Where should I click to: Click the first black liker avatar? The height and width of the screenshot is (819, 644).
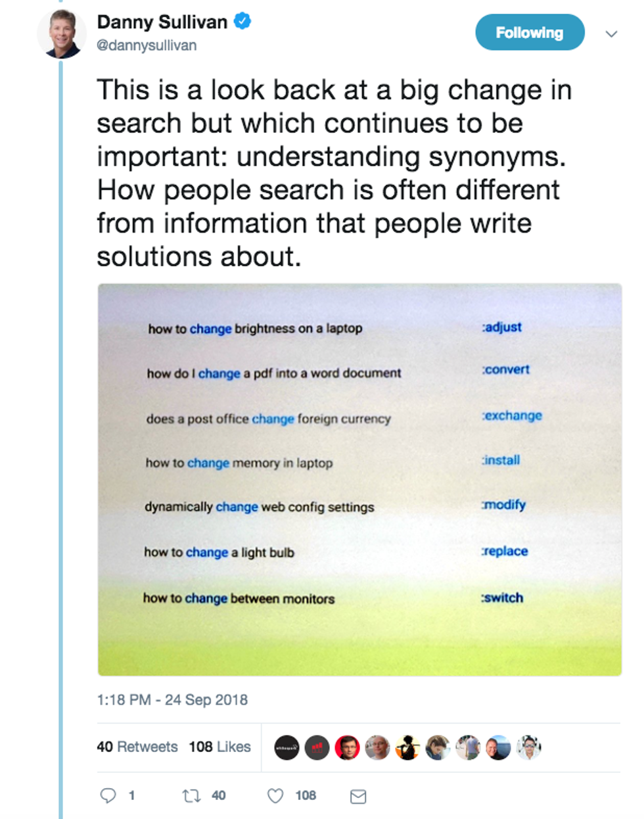[x=287, y=747]
